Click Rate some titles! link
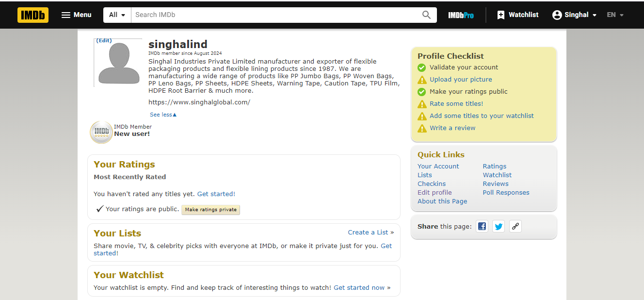Viewport: 644px width, 300px height. coord(456,103)
